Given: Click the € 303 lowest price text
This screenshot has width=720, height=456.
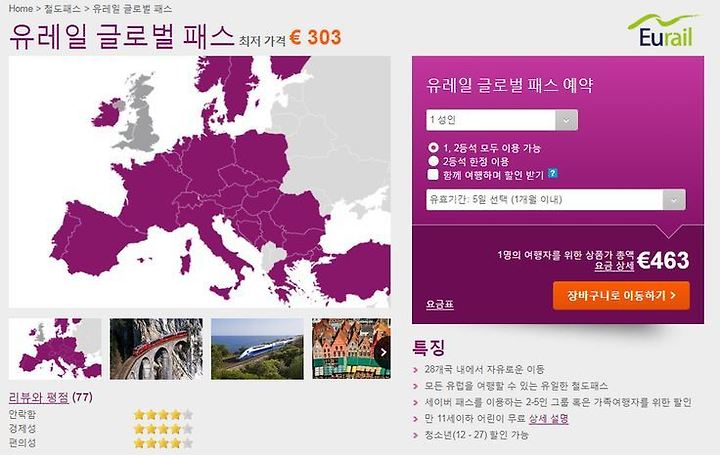Looking at the screenshot, I should (x=315, y=38).
